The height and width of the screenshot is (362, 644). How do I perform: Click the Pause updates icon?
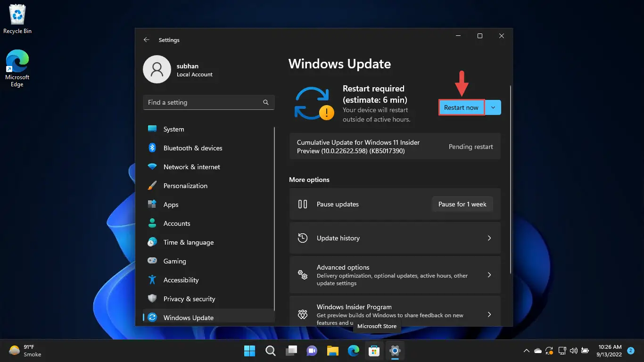303,204
